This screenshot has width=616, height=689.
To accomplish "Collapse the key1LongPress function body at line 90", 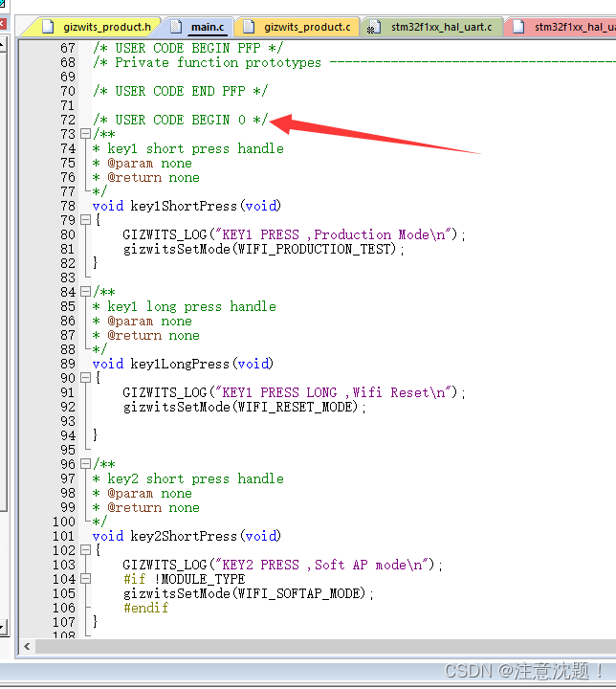I will (x=86, y=377).
